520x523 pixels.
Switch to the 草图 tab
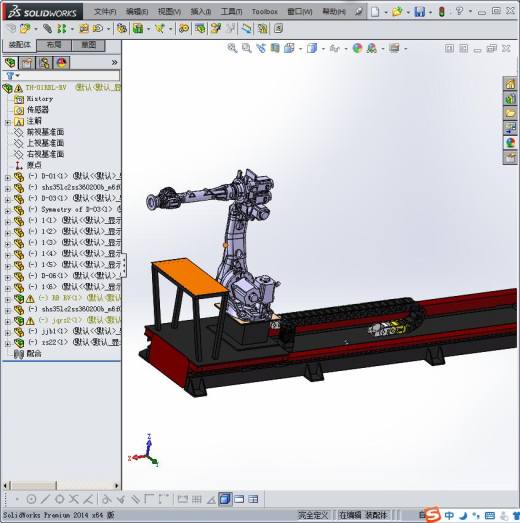click(x=88, y=45)
